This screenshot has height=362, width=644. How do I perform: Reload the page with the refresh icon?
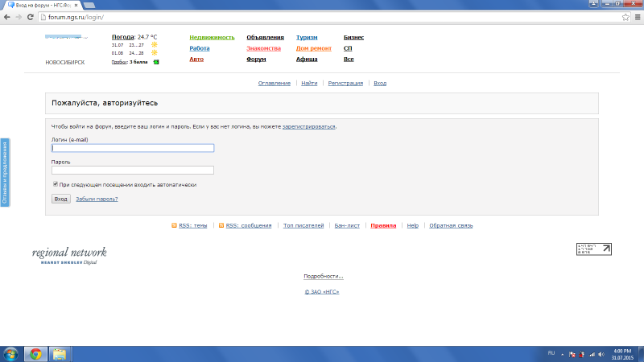point(30,17)
